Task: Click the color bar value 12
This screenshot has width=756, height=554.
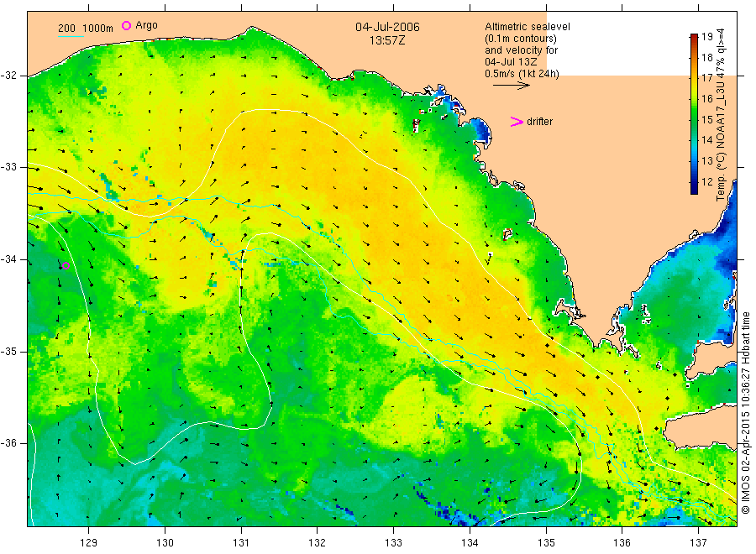Action: click(x=706, y=181)
